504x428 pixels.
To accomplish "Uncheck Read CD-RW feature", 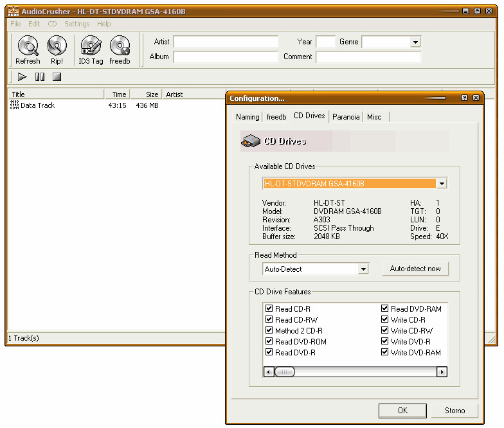I will [269, 319].
